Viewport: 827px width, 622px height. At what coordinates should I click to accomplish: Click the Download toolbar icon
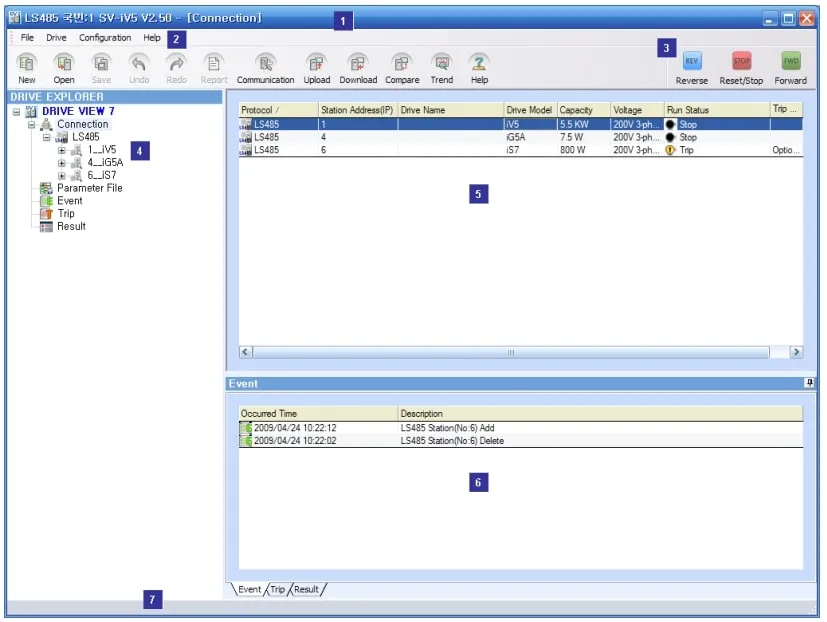(358, 63)
